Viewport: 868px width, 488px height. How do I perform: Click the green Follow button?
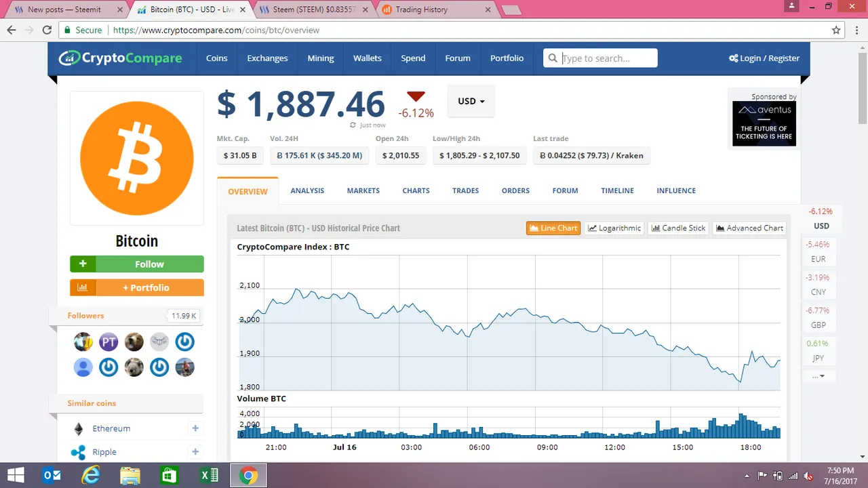coord(137,264)
